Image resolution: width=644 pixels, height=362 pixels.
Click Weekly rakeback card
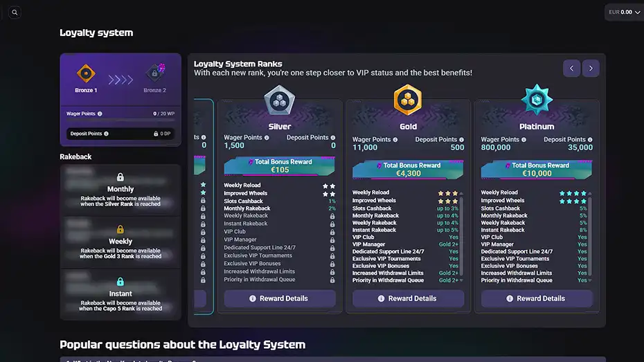120,242
